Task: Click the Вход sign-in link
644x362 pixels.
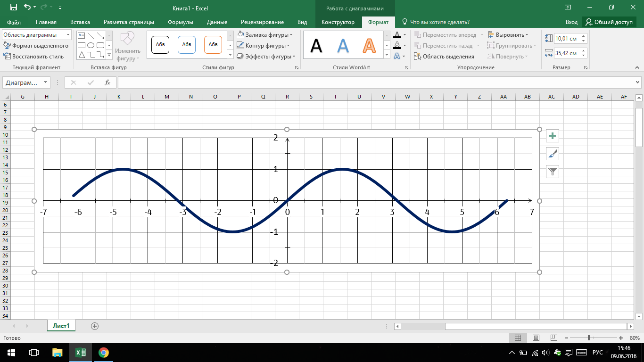Action: (571, 22)
